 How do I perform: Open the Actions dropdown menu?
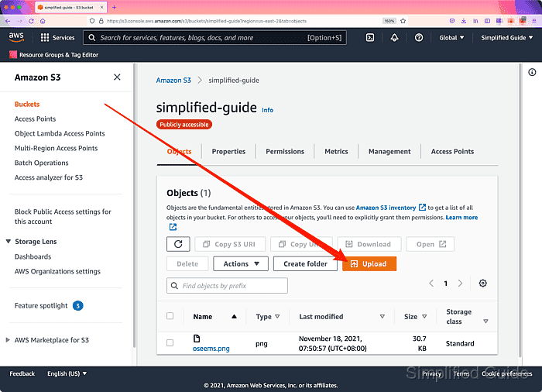pyautogui.click(x=241, y=264)
